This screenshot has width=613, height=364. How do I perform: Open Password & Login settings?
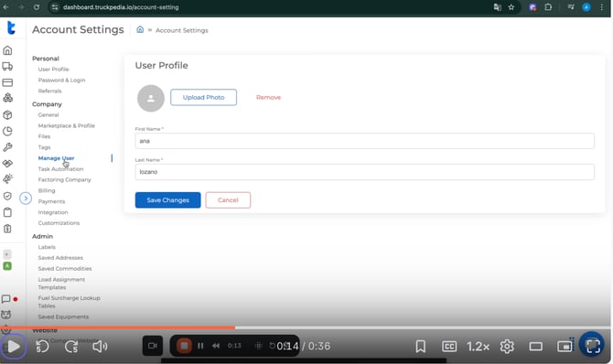coord(61,80)
